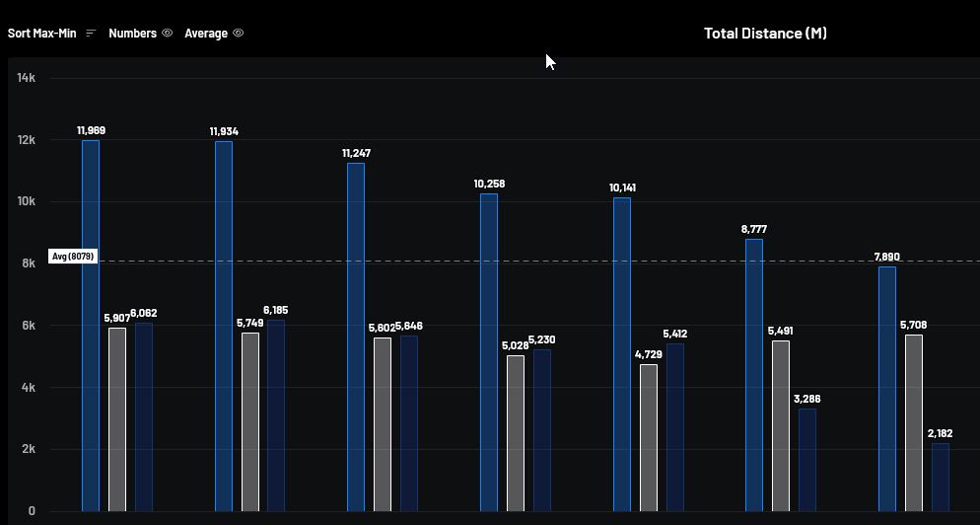Screen dimensions: 980x525
Task: Click the value text 2,182
Action: click(x=940, y=433)
